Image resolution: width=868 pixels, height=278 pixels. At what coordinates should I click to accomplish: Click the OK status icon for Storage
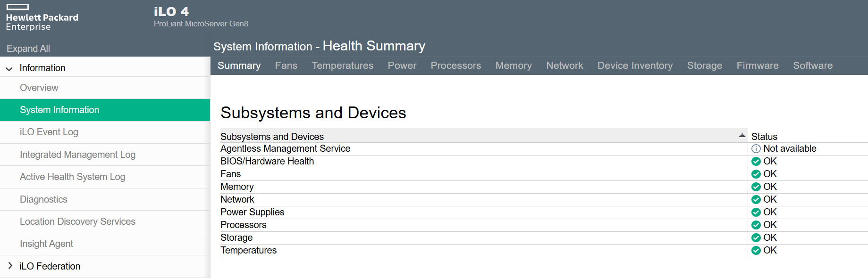pos(756,238)
